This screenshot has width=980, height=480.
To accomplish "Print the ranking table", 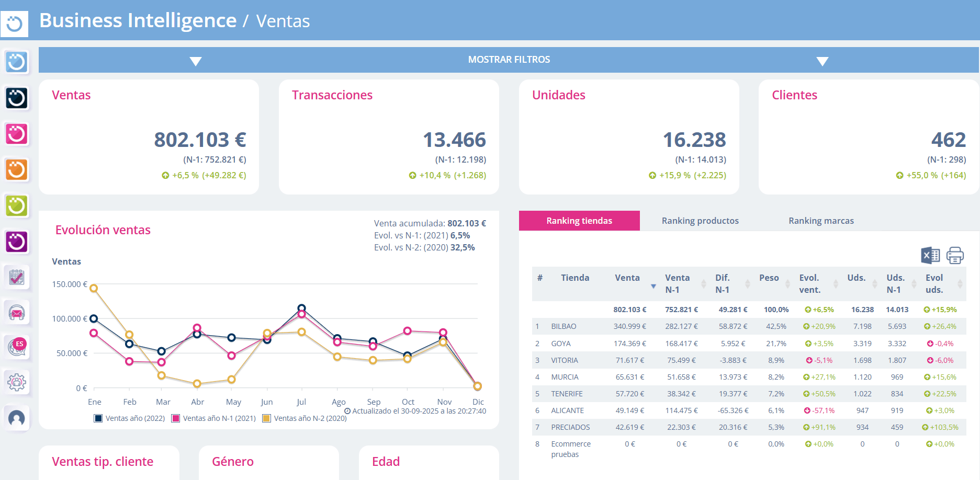I will coord(954,255).
